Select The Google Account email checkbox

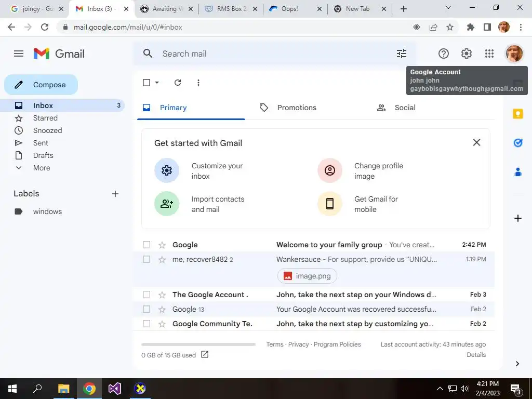[x=146, y=295]
